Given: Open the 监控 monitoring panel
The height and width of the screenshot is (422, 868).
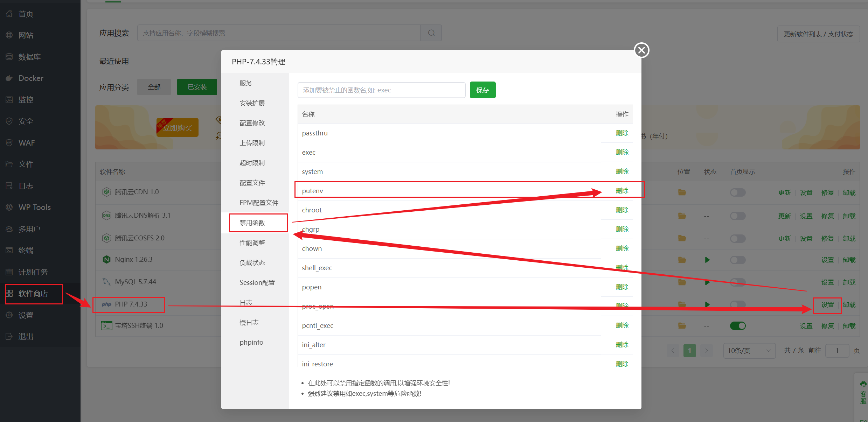Looking at the screenshot, I should click(x=26, y=99).
